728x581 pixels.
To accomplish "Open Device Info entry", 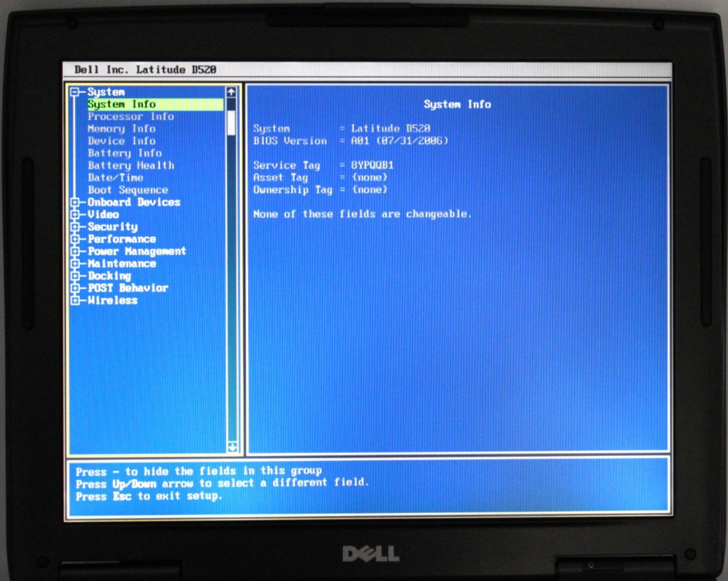I will [122, 141].
